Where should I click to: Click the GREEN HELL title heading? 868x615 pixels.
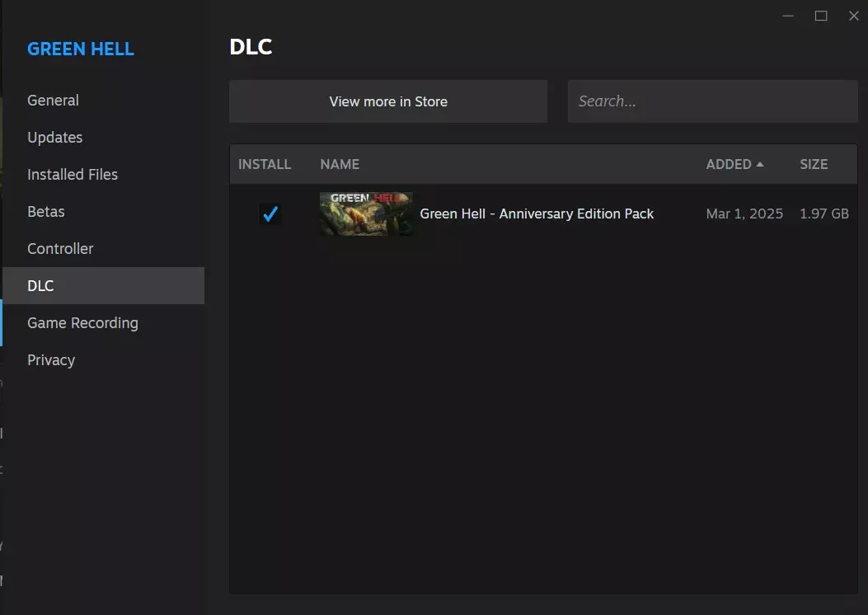[81, 49]
